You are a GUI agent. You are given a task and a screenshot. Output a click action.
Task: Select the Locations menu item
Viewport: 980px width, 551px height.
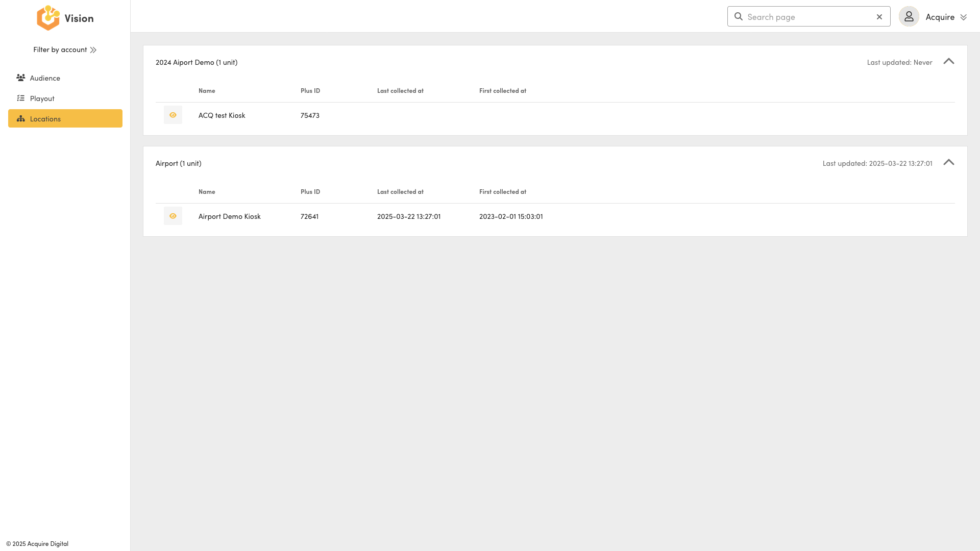pos(65,118)
